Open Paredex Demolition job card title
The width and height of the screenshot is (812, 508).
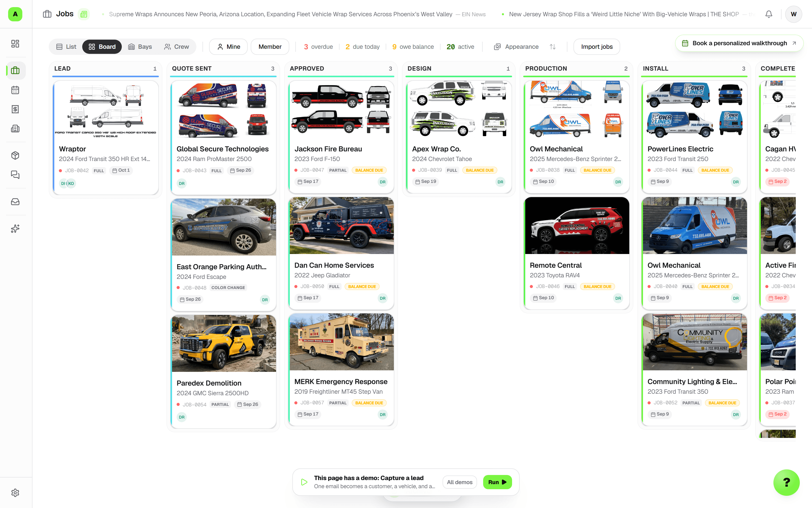209,383
